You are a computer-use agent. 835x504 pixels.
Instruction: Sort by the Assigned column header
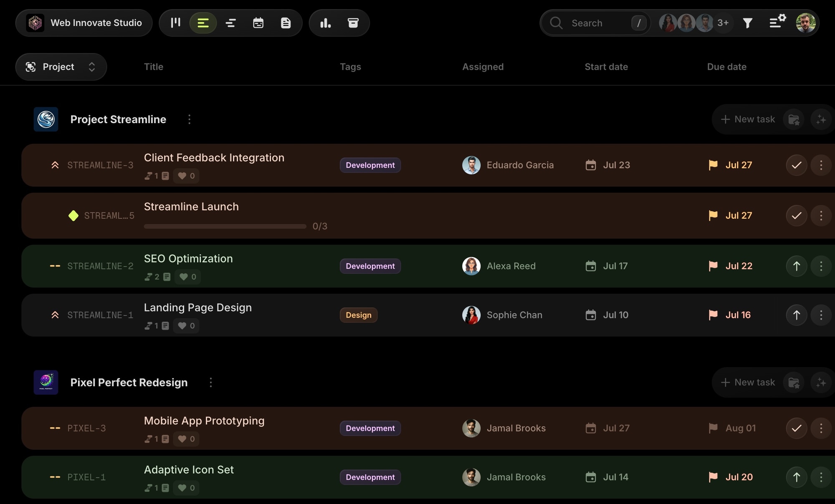point(483,67)
